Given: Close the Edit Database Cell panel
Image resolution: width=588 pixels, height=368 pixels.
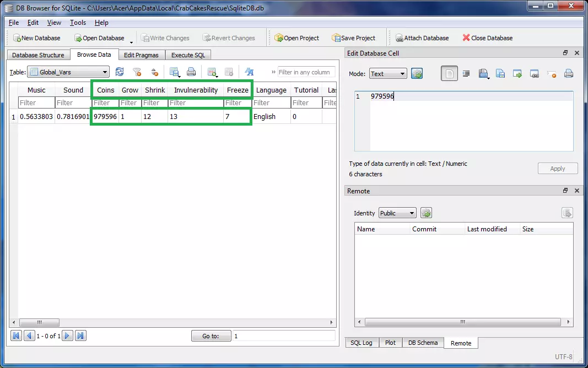Looking at the screenshot, I should 577,53.
